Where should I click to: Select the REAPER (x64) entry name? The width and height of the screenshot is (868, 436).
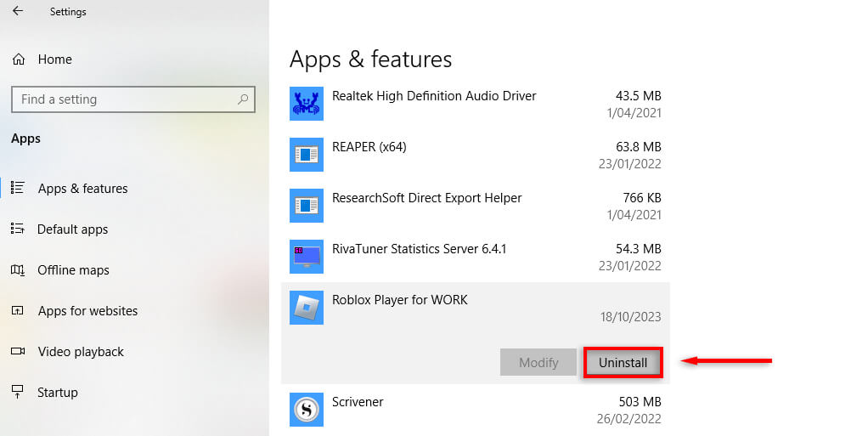pyautogui.click(x=369, y=147)
